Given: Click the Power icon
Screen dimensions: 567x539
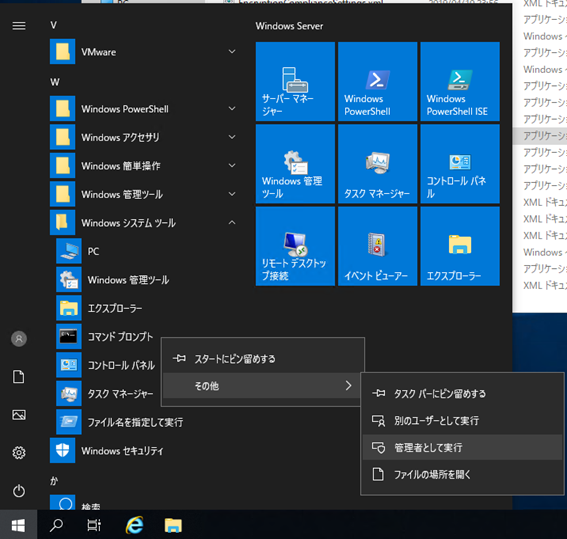Looking at the screenshot, I should [19, 491].
